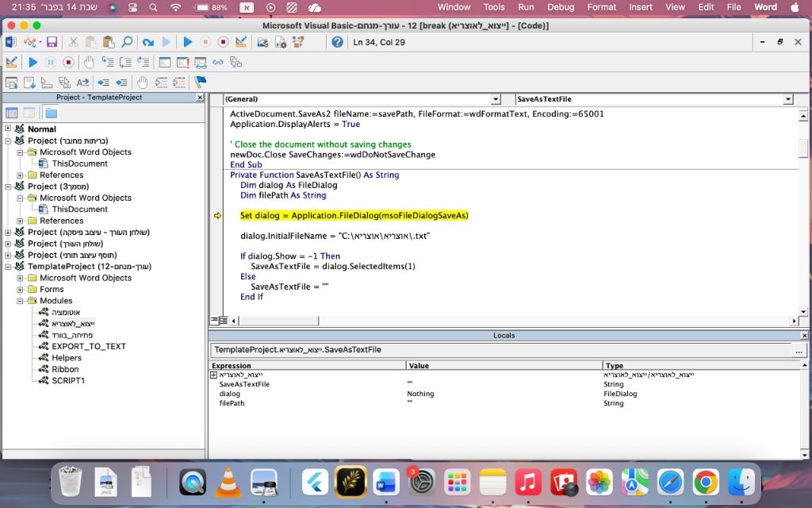Click the Save icon in the toolbar

click(52, 42)
